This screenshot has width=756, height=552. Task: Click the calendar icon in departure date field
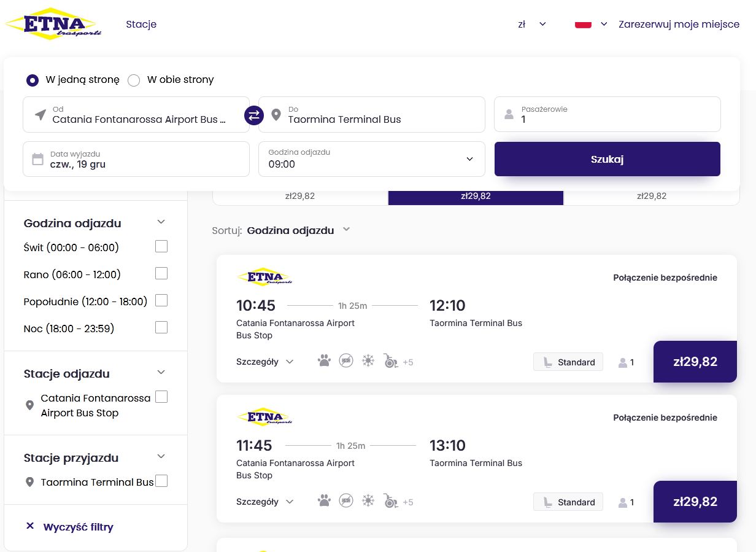[38, 160]
